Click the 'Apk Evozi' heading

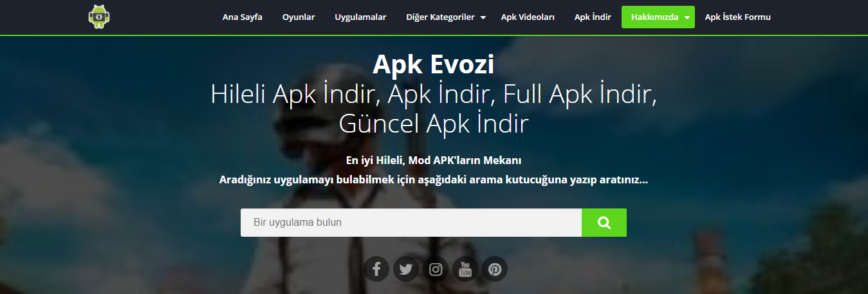434,65
